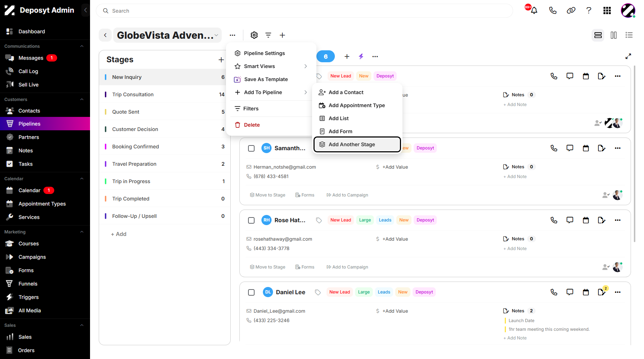
Task: Click the tag icon beside Rose Hathaway
Action: click(x=319, y=220)
